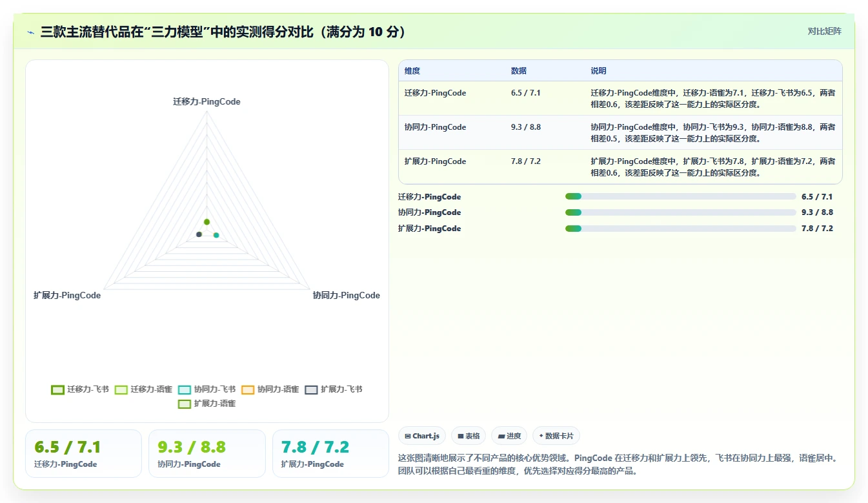Toggle the 扩展力-飞书 legend entry
This screenshot has height=503, width=868.
[x=333, y=389]
